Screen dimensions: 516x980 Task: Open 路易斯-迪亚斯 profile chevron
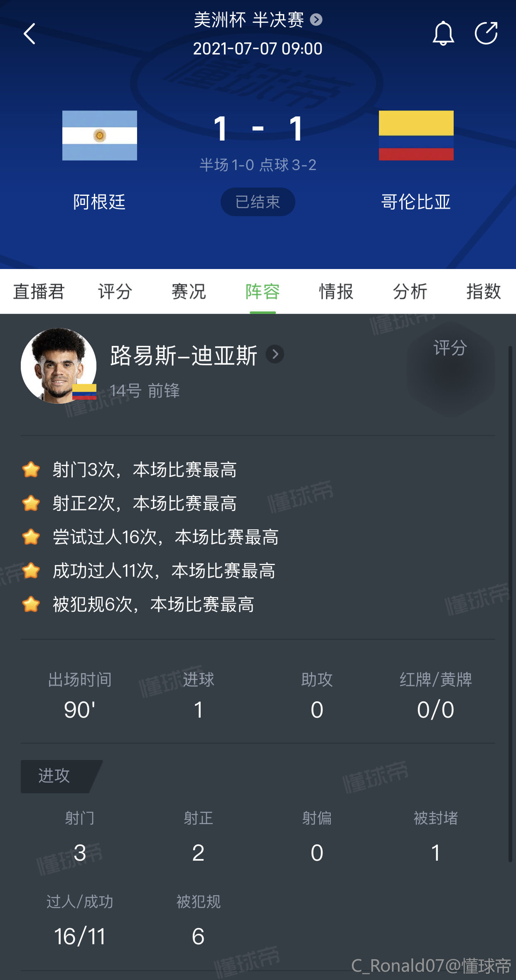pyautogui.click(x=275, y=355)
